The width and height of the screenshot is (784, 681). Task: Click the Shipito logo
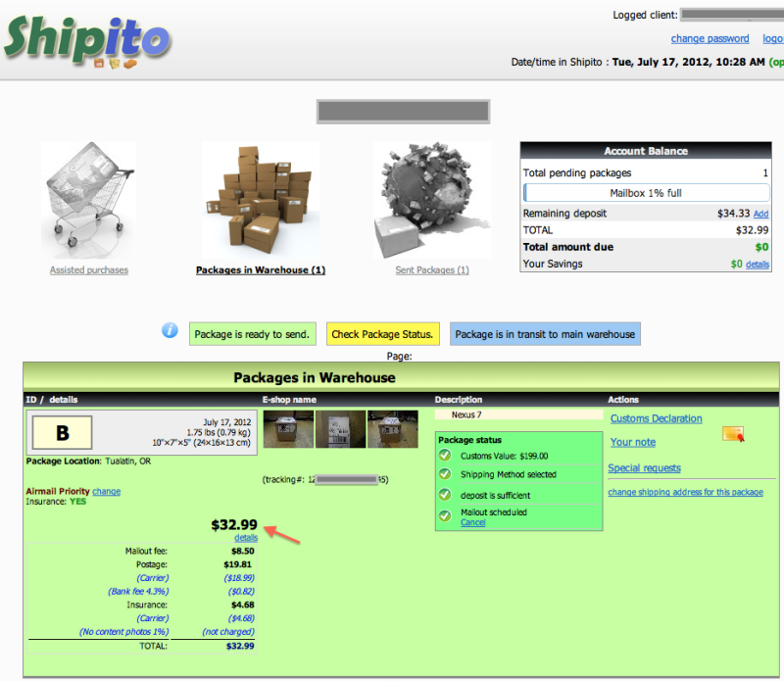(x=87, y=41)
